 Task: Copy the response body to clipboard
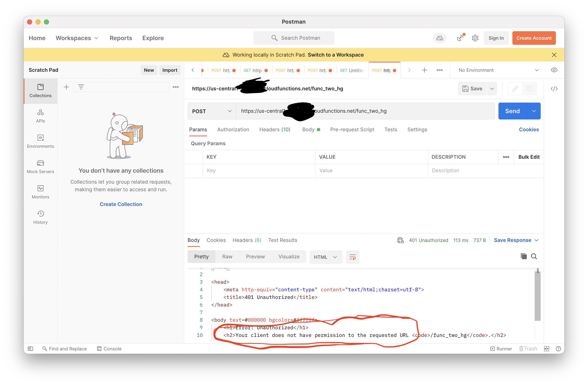pyautogui.click(x=524, y=256)
